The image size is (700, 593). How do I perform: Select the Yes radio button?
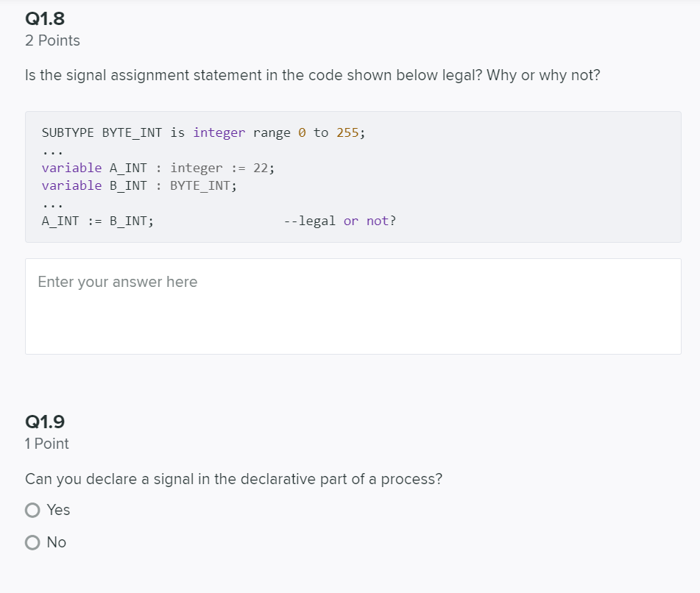click(x=32, y=510)
